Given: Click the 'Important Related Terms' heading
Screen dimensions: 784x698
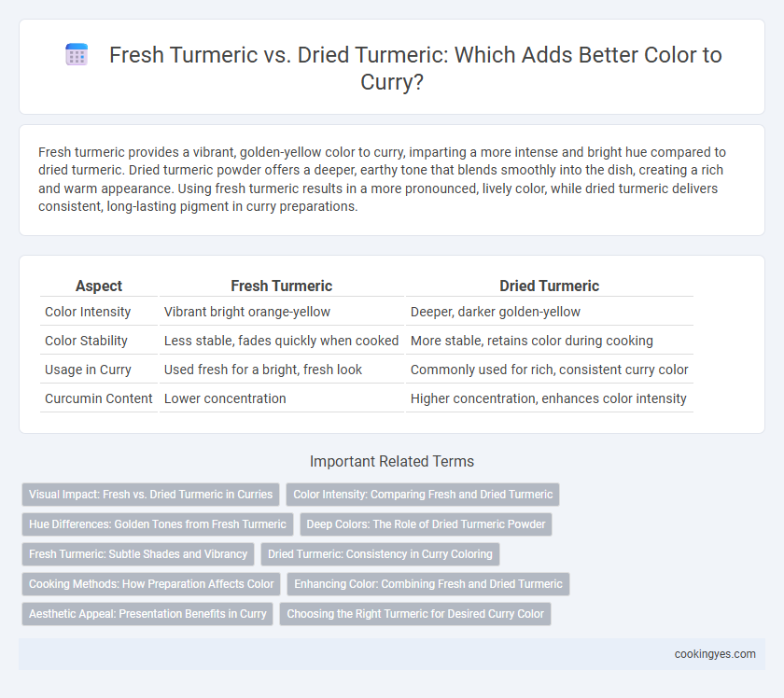Looking at the screenshot, I should [392, 462].
